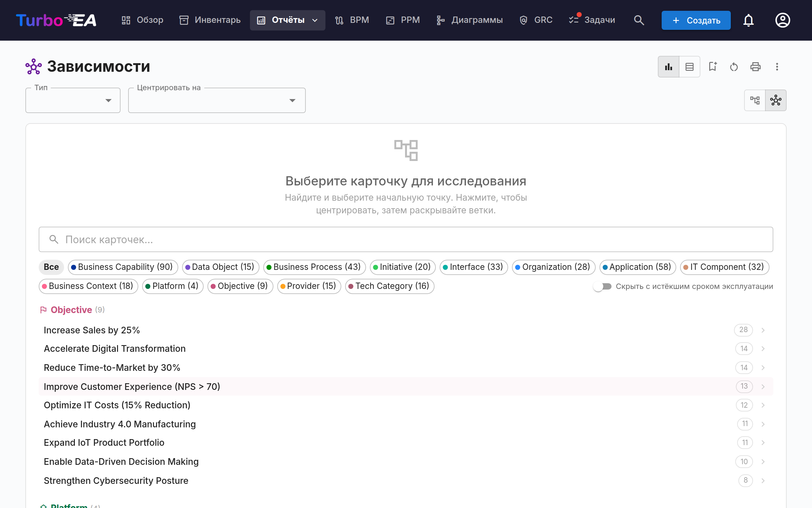Select Enable Data-Driven Decision Making card
This screenshot has height=508, width=812.
(x=406, y=462)
